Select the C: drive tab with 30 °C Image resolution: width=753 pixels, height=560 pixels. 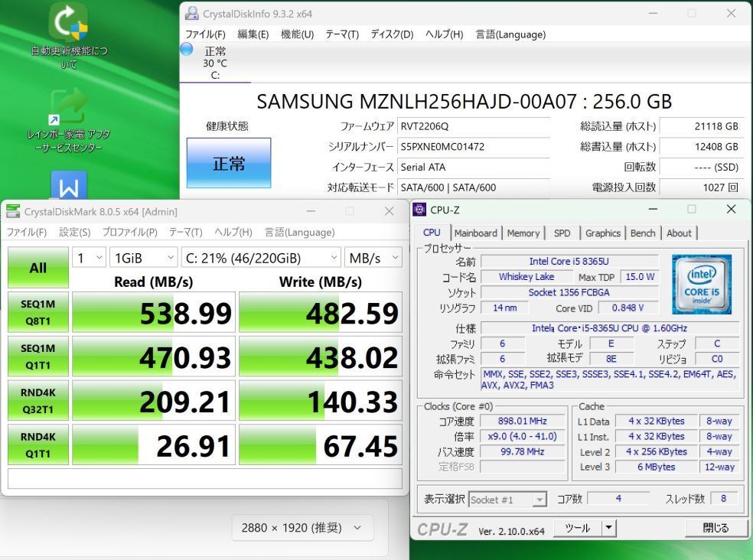click(215, 63)
